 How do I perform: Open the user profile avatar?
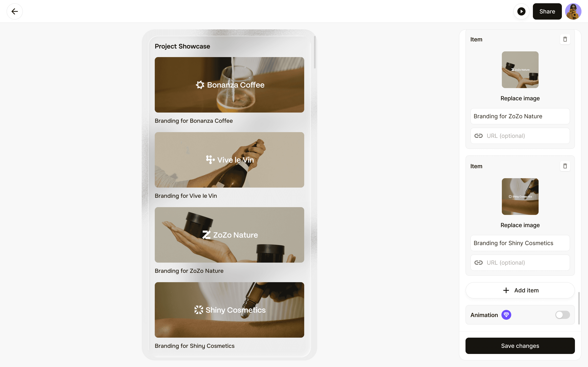tap(573, 11)
